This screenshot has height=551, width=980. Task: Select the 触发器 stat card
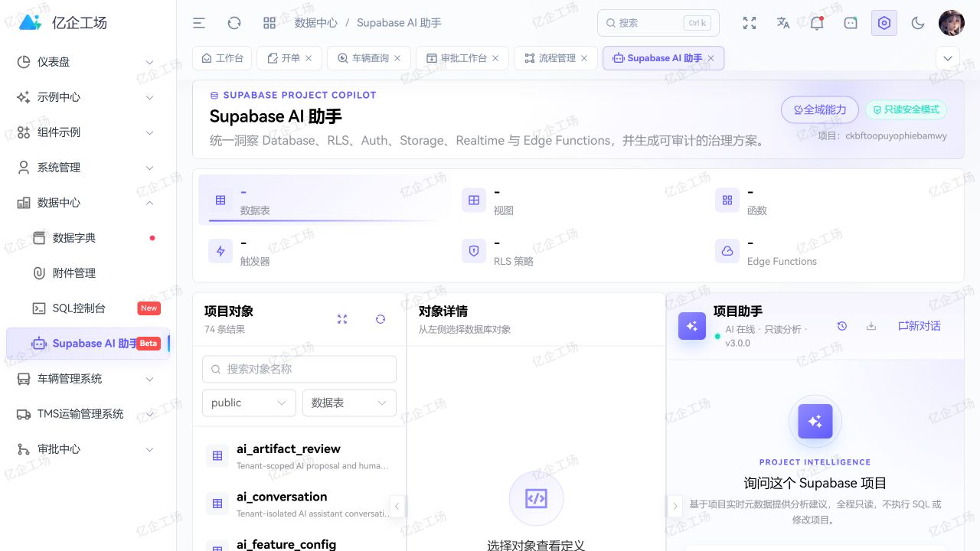(325, 251)
